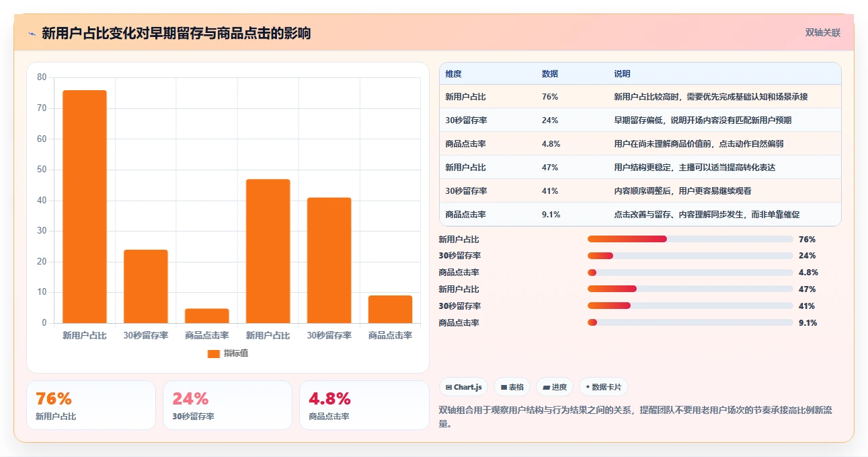This screenshot has height=457, width=868.
Task: Click the table description starting with 早期留存偏低
Action: pos(703,120)
